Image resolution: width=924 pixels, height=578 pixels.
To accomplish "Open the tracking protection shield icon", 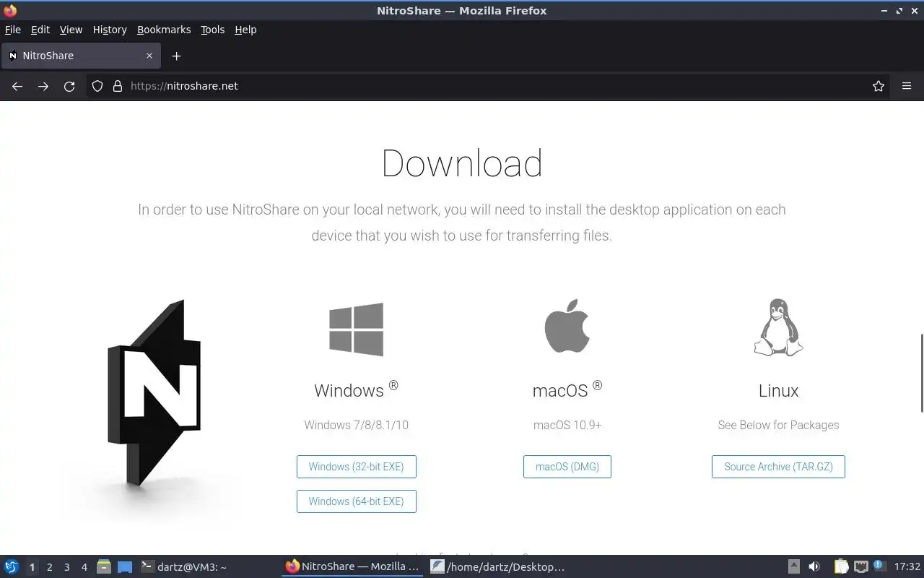I will tap(97, 86).
